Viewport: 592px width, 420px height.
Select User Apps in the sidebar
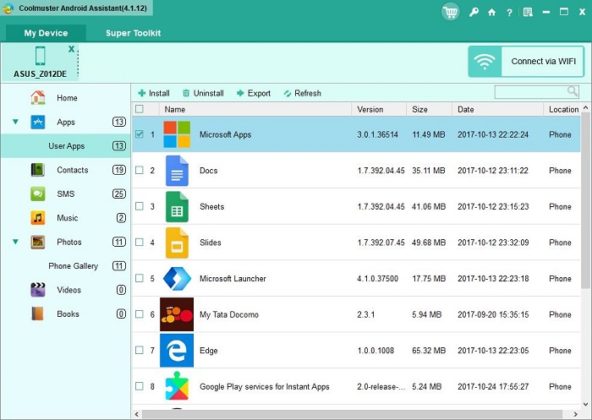coord(66,146)
